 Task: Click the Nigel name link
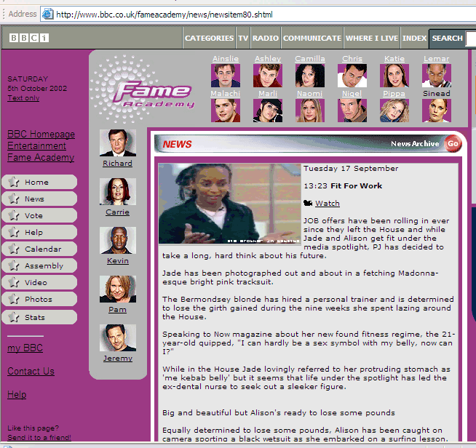(352, 93)
